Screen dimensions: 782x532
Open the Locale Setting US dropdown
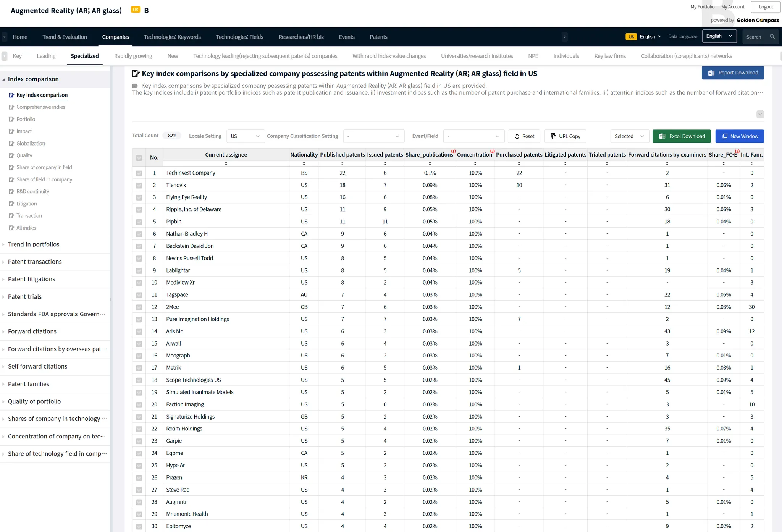tap(245, 136)
